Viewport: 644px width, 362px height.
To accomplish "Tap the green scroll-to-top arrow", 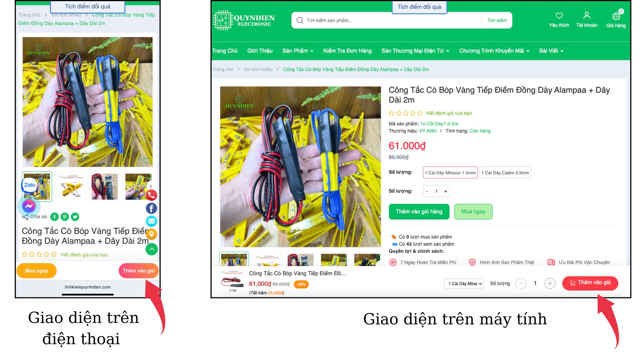I will 152,249.
